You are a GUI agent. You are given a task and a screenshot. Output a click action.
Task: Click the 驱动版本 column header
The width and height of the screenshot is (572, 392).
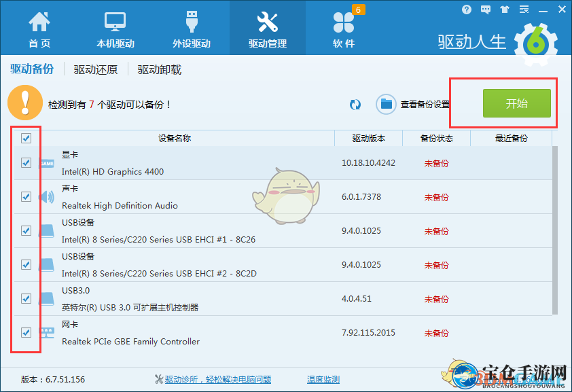(368, 138)
